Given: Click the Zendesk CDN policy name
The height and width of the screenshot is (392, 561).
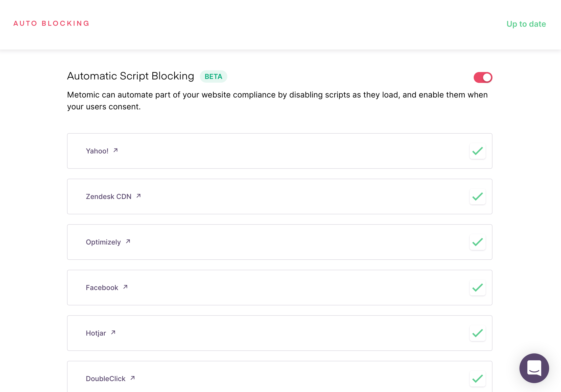Looking at the screenshot, I should click(x=109, y=196).
